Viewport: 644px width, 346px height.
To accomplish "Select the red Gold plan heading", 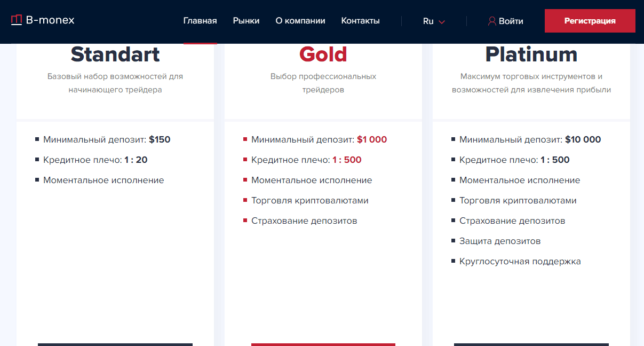I will point(323,54).
